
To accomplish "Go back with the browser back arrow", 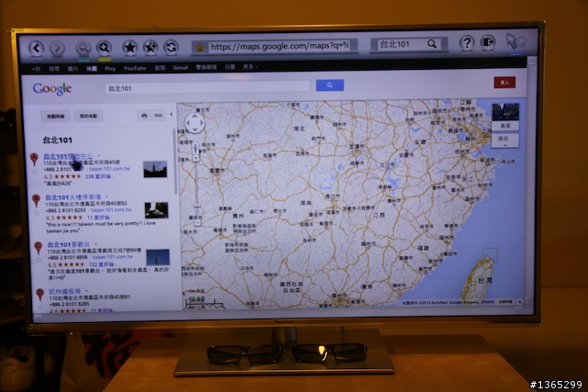I will [37, 48].
